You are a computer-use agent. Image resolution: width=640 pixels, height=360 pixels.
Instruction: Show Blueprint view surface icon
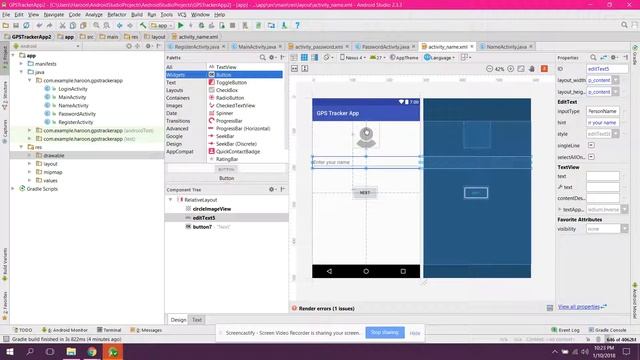[x=304, y=58]
